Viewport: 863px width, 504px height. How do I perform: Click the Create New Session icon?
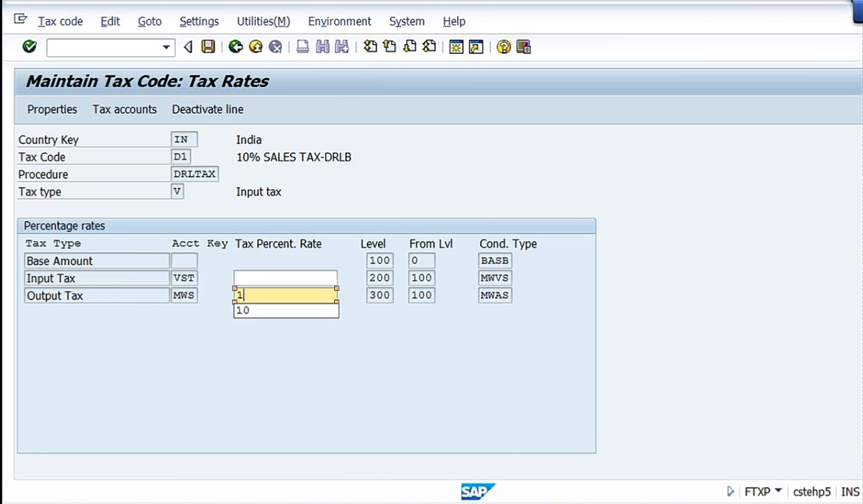(456, 47)
